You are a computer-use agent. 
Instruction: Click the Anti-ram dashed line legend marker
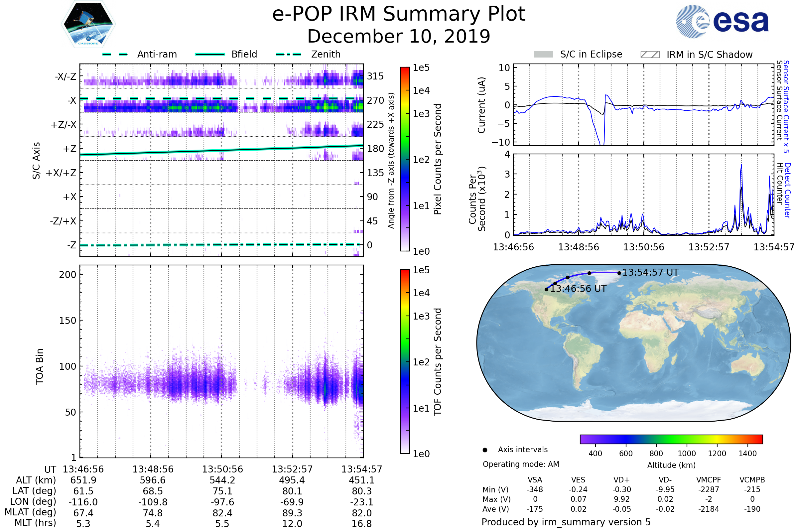115,54
